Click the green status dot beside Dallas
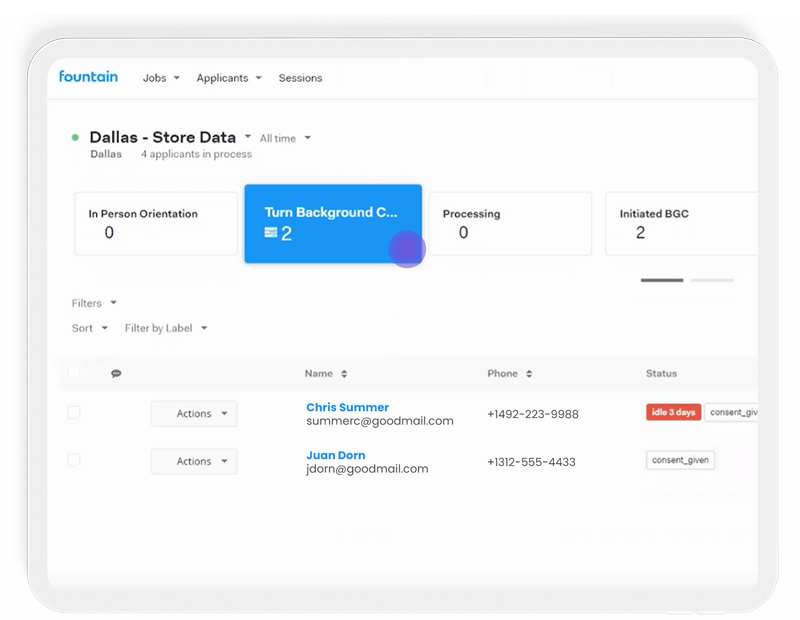Image resolution: width=800 pixels, height=620 pixels. click(75, 138)
